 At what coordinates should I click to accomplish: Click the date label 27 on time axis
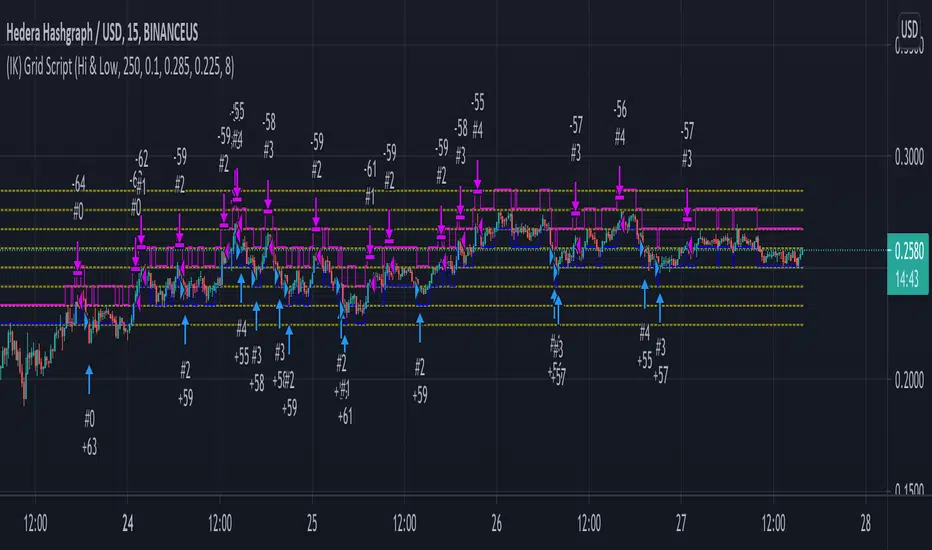[681, 524]
